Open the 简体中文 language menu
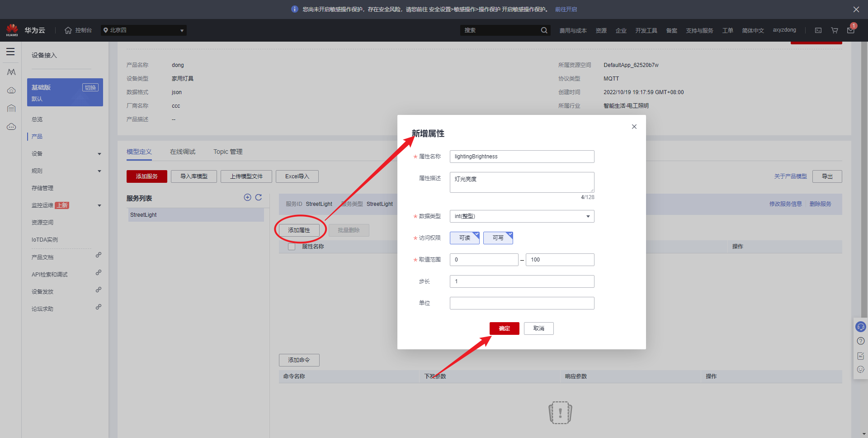This screenshot has height=438, width=868. 753,31
